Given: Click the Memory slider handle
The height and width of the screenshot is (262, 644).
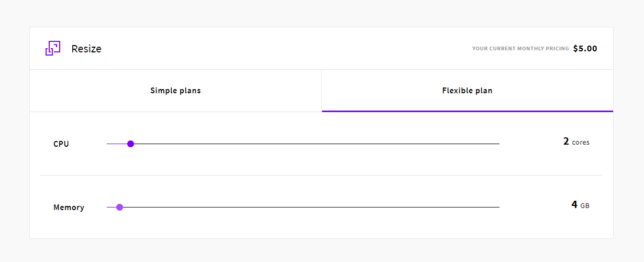Looking at the screenshot, I should tap(119, 207).
